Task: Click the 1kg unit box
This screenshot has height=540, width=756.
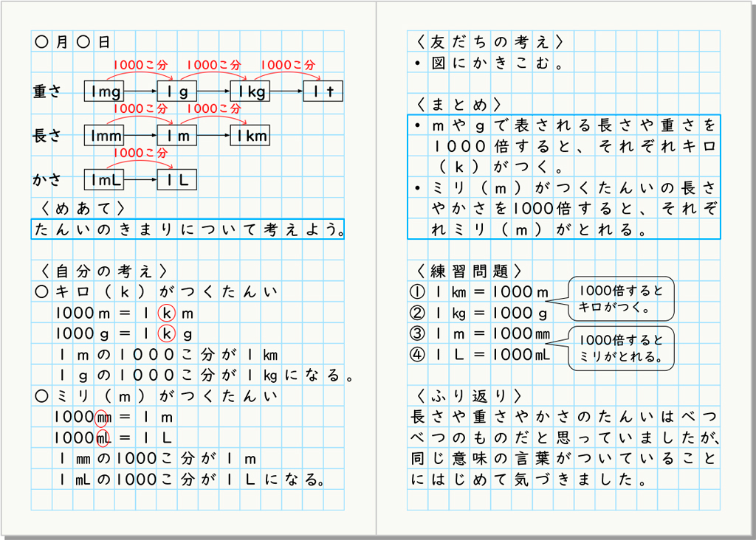Action: tap(248, 91)
